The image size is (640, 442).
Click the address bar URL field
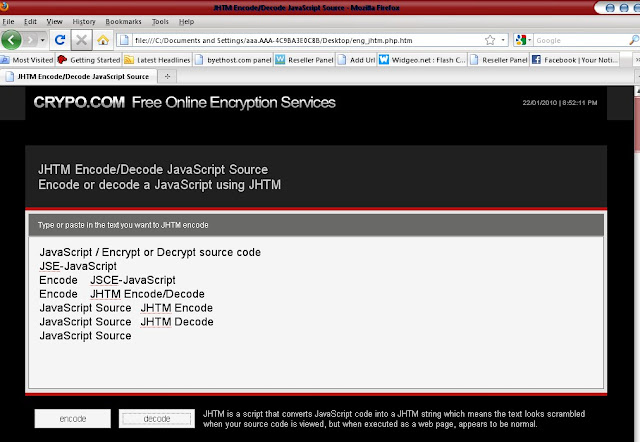tap(308, 40)
